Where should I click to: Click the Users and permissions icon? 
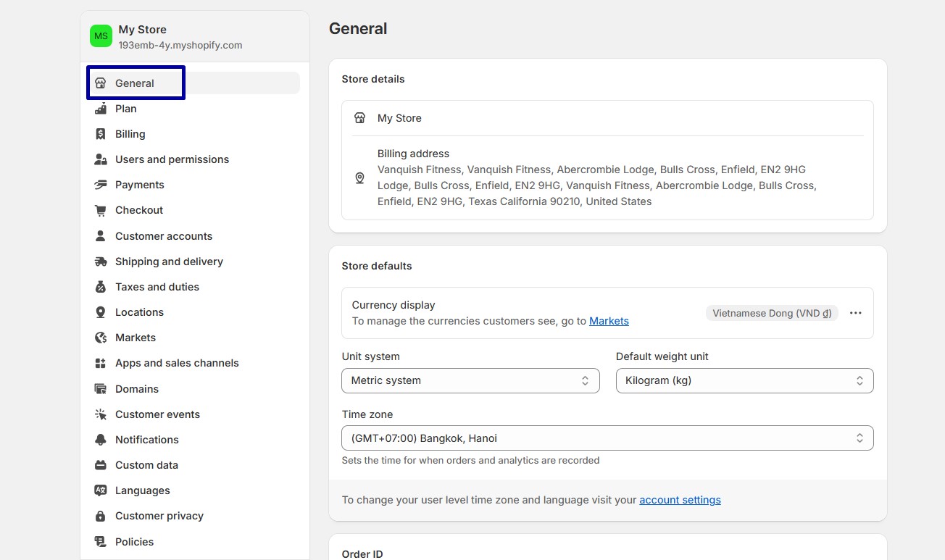coord(101,159)
